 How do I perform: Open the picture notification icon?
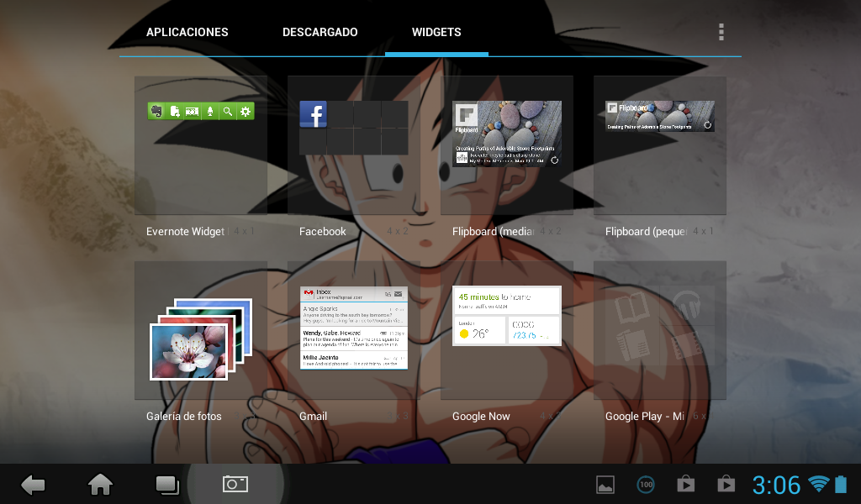click(x=605, y=485)
